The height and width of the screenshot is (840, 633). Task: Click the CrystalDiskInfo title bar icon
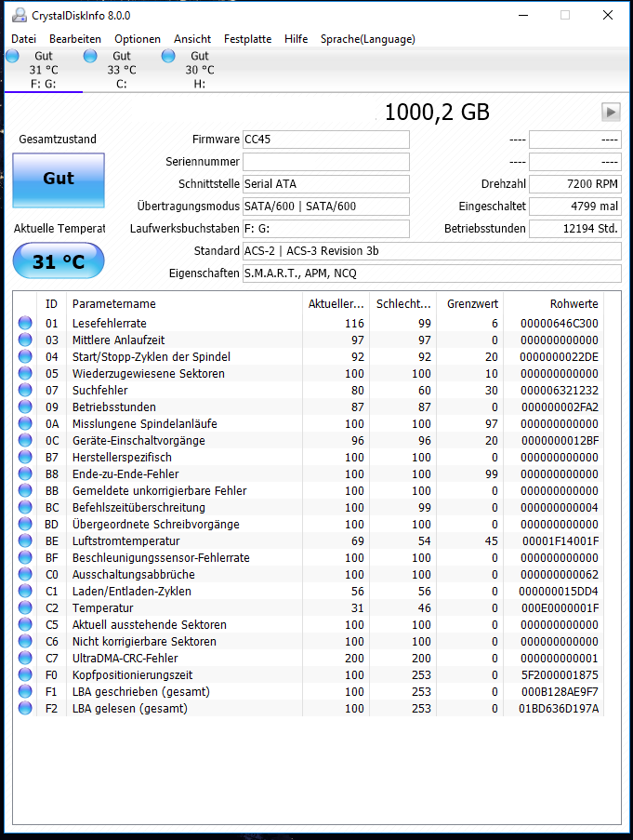(x=20, y=15)
